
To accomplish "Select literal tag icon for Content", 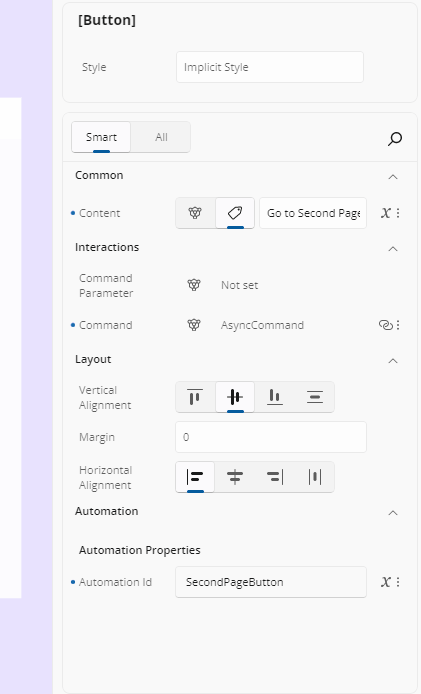I will (x=235, y=213).
